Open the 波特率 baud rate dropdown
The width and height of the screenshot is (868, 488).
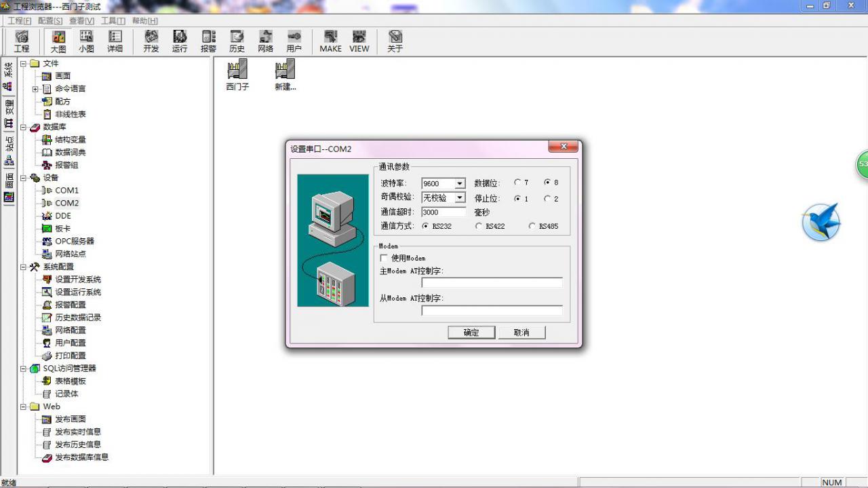(460, 183)
